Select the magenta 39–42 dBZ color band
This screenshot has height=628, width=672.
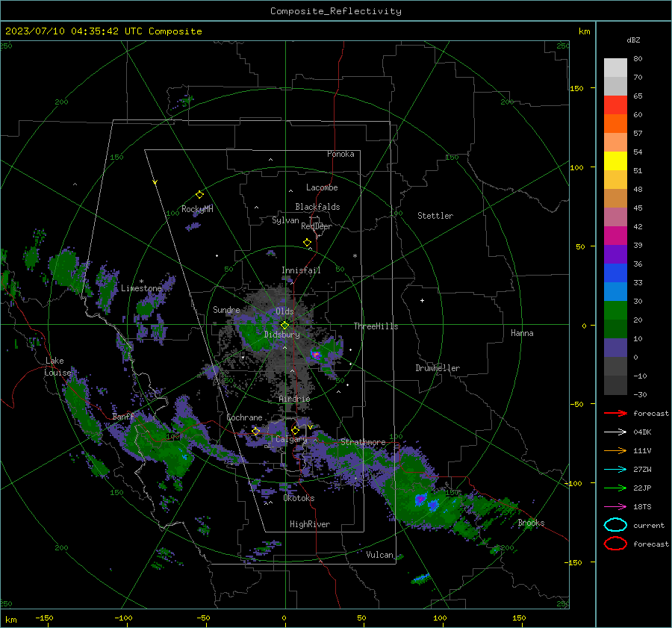(615, 236)
